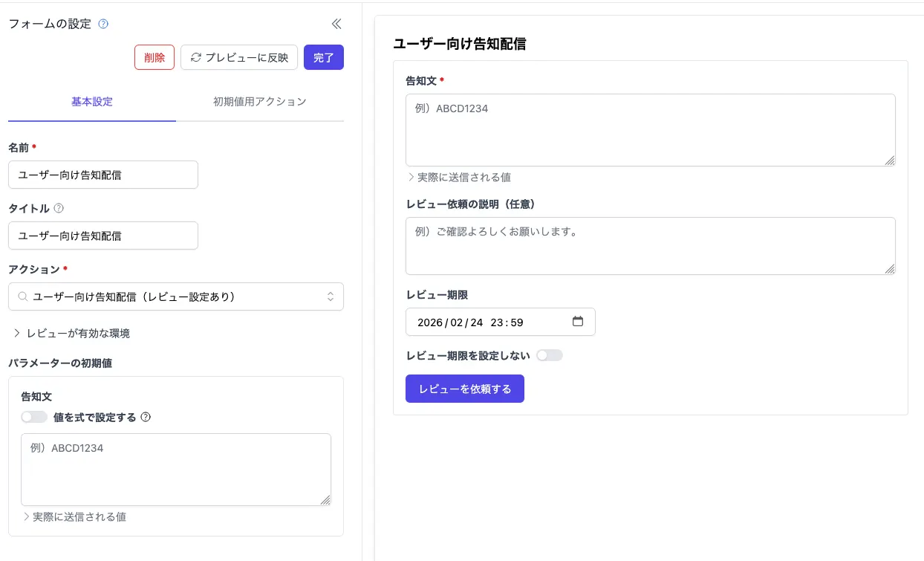Focus the 名前 input field
This screenshot has width=924, height=561.
pos(103,175)
